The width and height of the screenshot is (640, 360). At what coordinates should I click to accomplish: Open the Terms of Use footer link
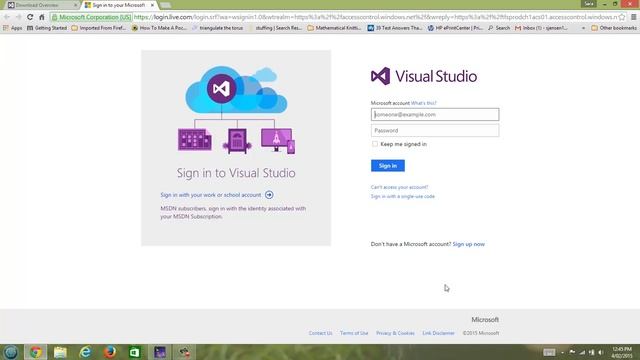pos(354,333)
